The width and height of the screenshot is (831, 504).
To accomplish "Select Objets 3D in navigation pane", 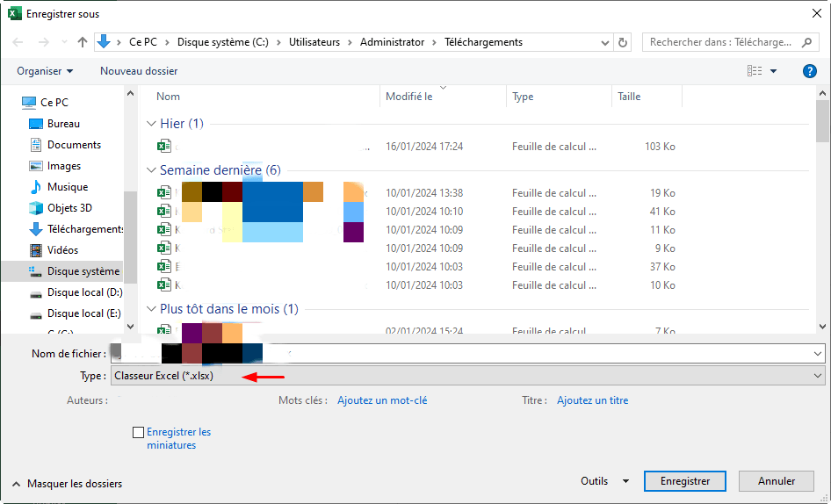I will pos(69,208).
